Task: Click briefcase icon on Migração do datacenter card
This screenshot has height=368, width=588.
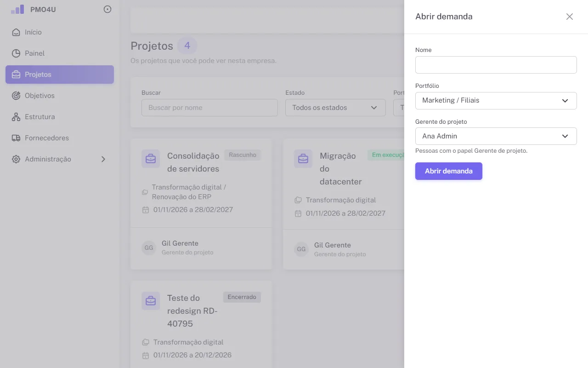Action: point(303,159)
